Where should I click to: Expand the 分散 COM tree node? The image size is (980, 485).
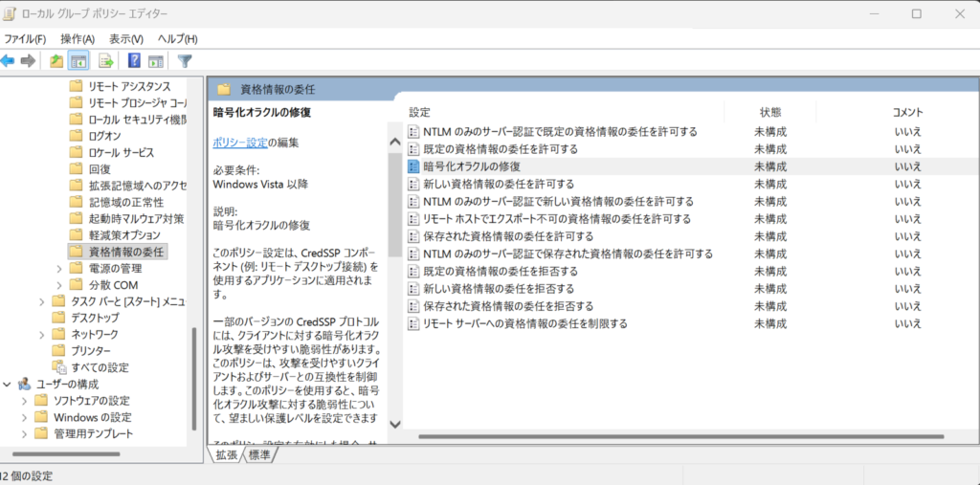click(59, 286)
